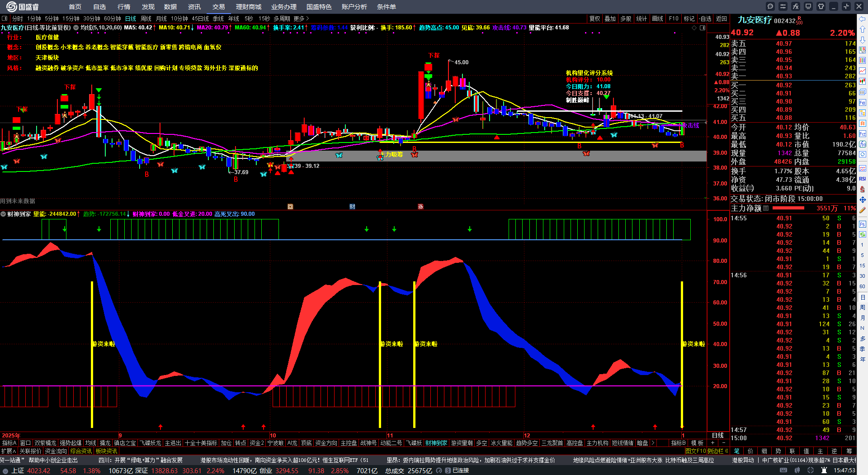
Task: Click the diamond marker at chart top right
Action: pyautogui.click(x=694, y=28)
